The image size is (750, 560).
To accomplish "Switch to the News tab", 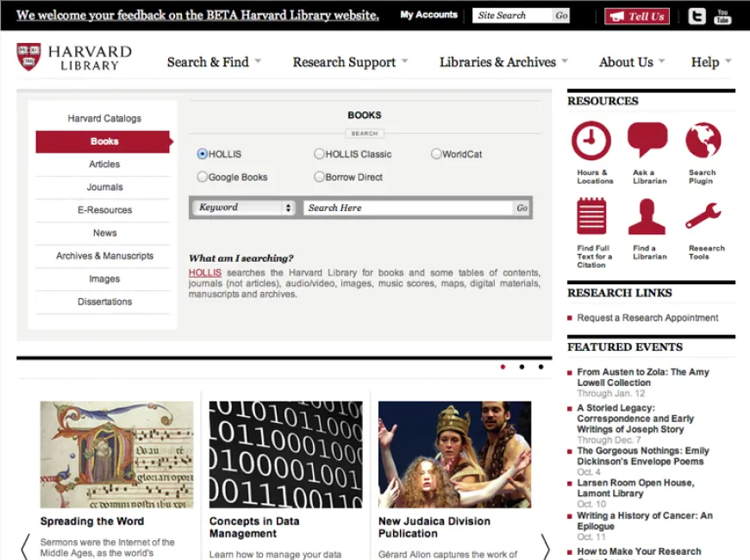I will tap(104, 233).
